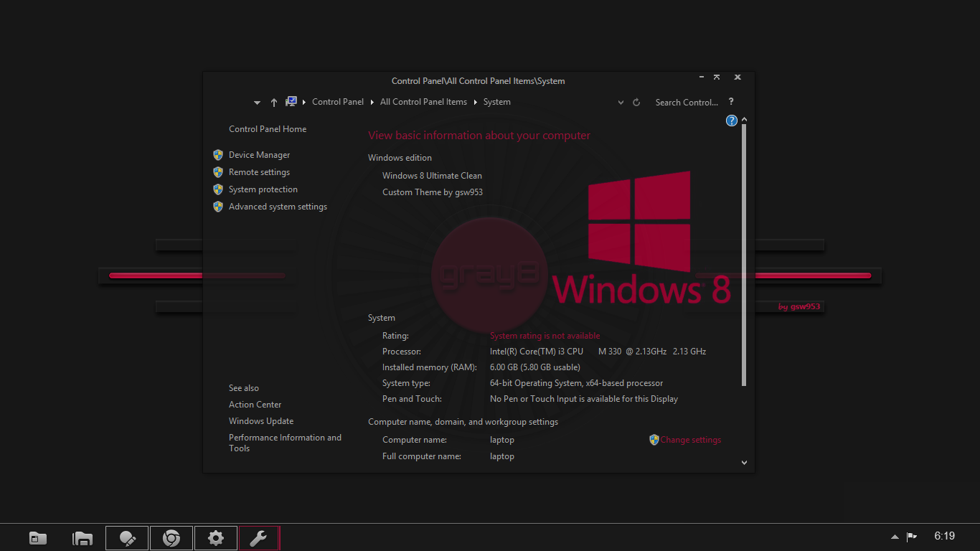Click scrollbar down arrow in System window

tap(744, 463)
